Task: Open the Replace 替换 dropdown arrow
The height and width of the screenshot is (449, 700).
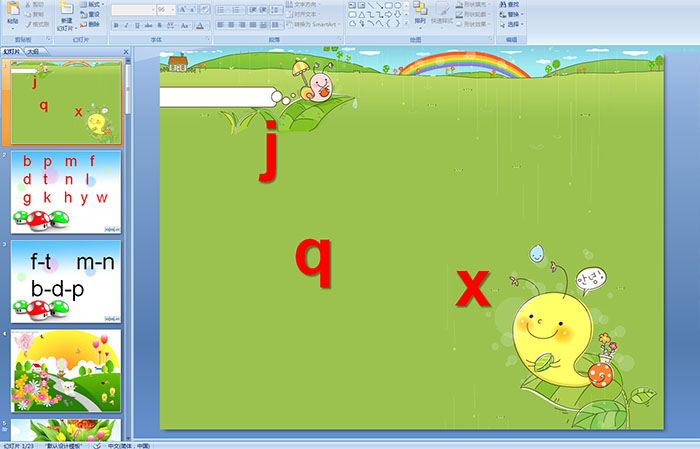Action: (x=522, y=14)
